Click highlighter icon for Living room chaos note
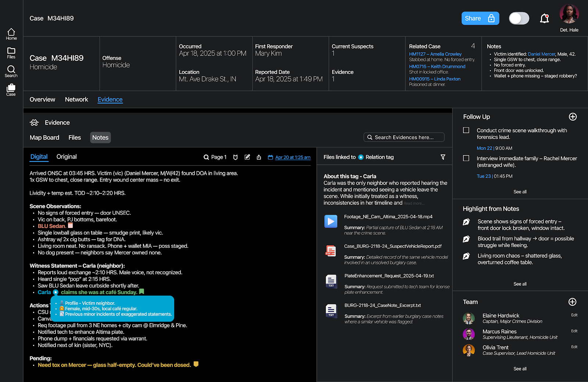The height and width of the screenshot is (382, 588). 466,256
